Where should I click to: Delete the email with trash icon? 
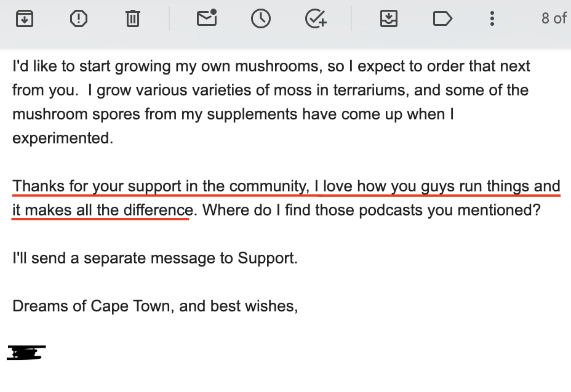pyautogui.click(x=132, y=18)
